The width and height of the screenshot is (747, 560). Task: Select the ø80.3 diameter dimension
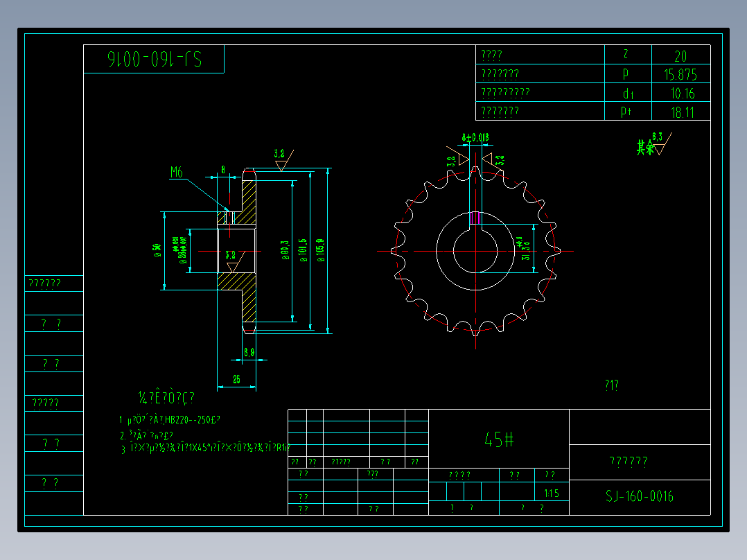click(x=285, y=250)
